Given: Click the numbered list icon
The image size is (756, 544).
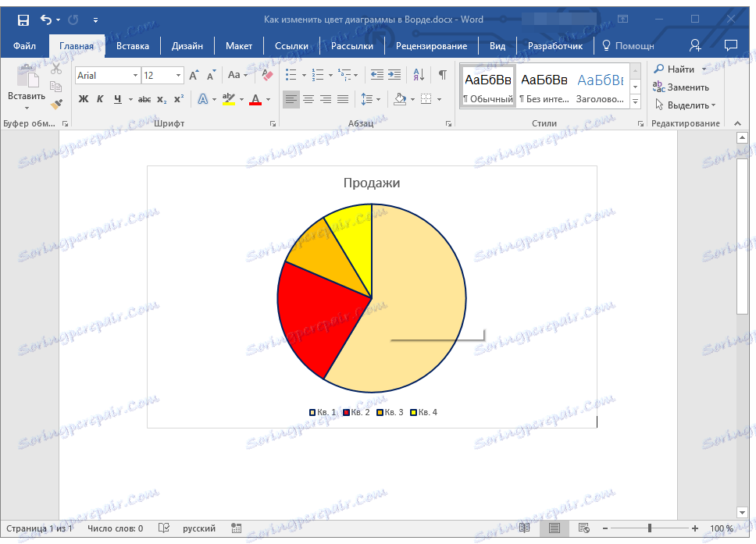Looking at the screenshot, I should click(x=318, y=75).
